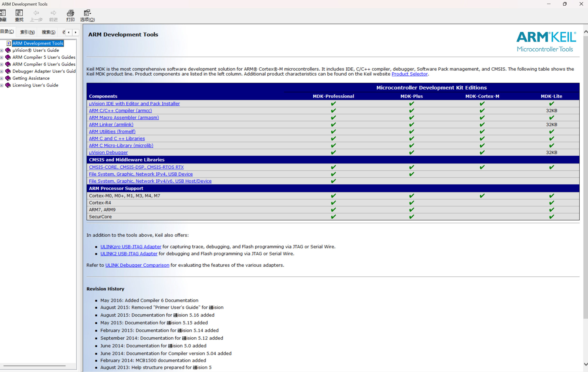Viewport: 588px width, 372px height.
Task: Expand the Debugger Adapter User's Guide node
Action: (1, 71)
